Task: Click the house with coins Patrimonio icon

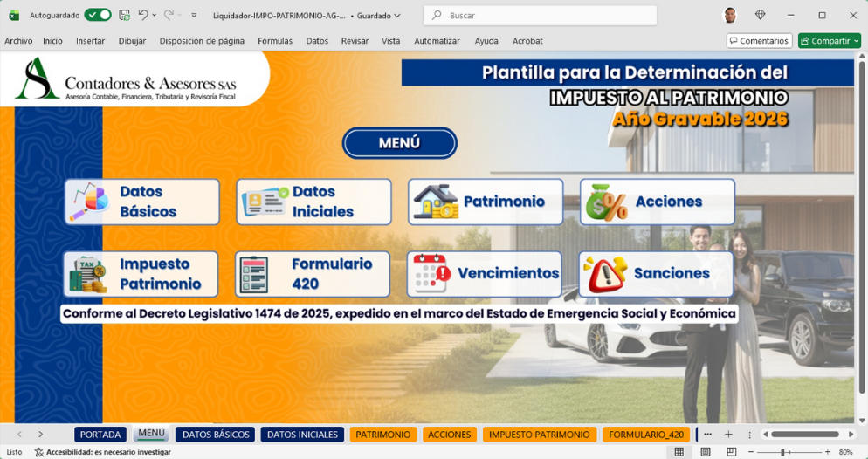Action: [x=437, y=202]
